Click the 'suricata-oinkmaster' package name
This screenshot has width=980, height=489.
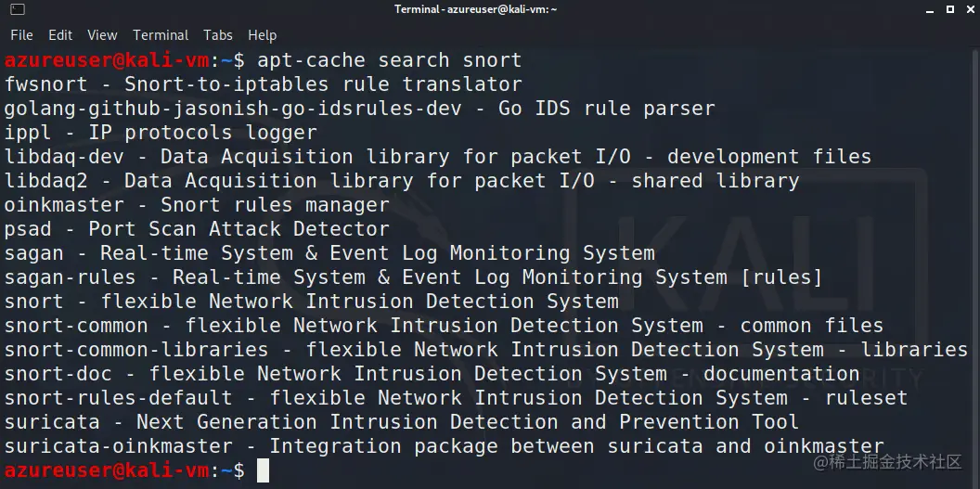[118, 446]
